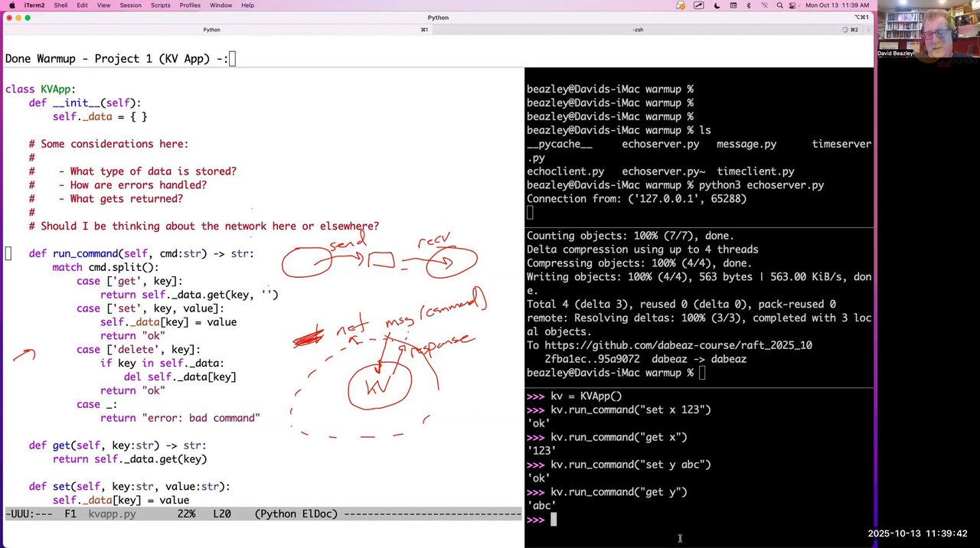Click the 'abc' REPL output
980x548 pixels.
541,506
